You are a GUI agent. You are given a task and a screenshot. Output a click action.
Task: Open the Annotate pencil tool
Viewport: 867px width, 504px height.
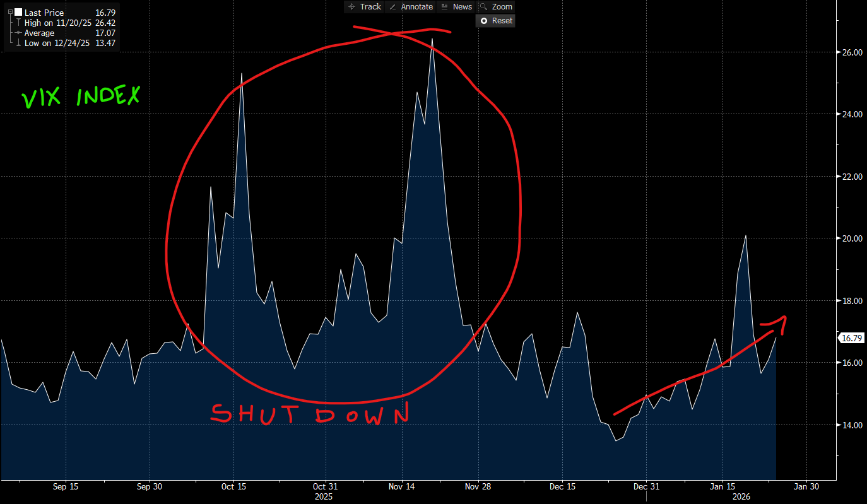(x=411, y=6)
